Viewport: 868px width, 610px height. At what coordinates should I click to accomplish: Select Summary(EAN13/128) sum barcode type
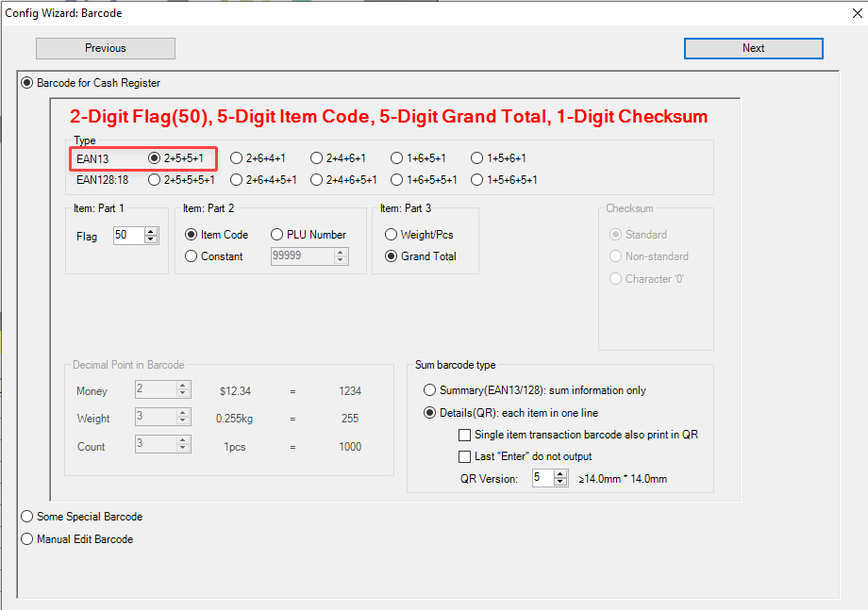[x=535, y=390]
